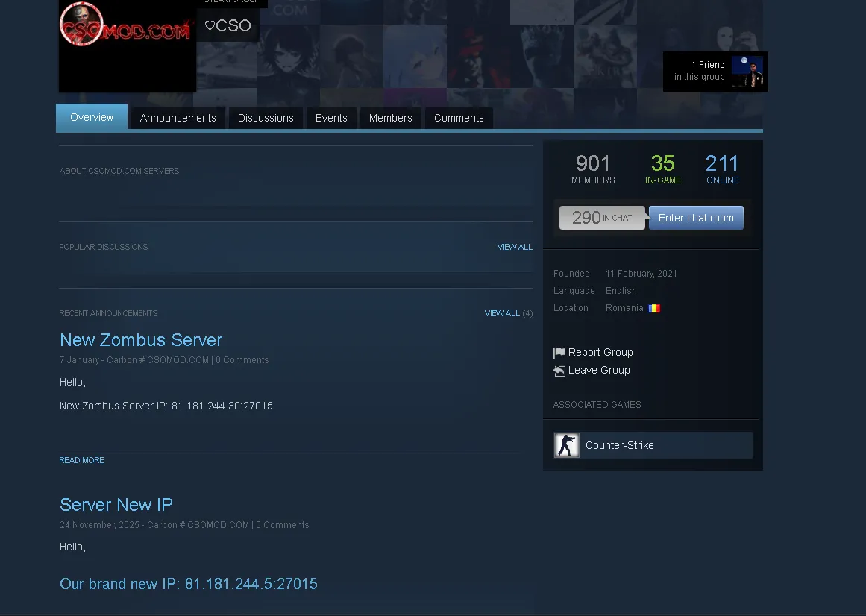The height and width of the screenshot is (616, 866).
Task: Click READ MORE under New Zombus Server
Action: pyautogui.click(x=82, y=460)
